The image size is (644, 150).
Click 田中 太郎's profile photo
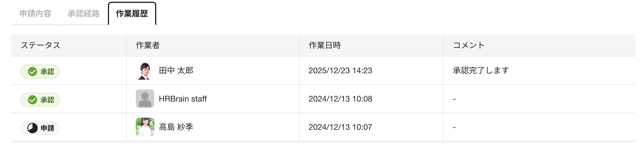coord(145,71)
